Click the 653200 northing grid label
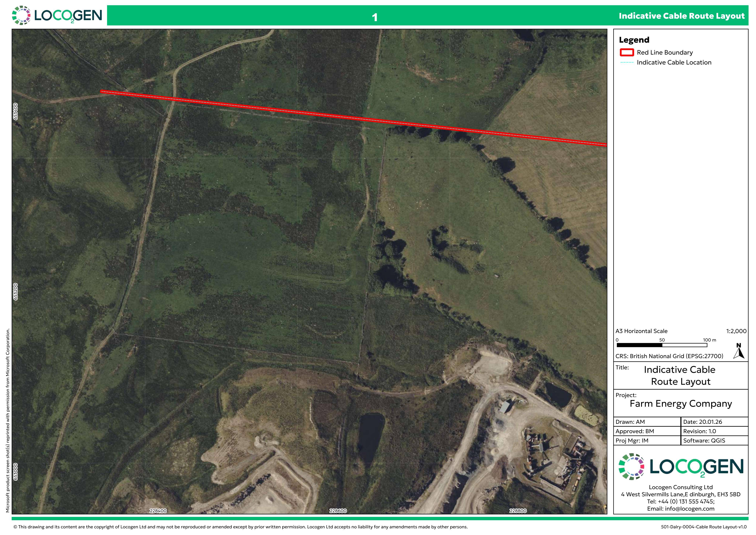 click(x=16, y=291)
